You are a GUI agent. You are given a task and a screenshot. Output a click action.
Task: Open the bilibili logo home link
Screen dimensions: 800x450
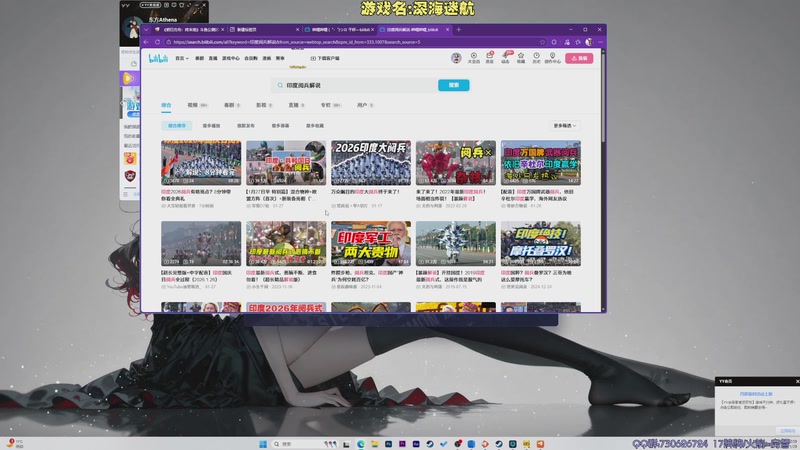coord(158,59)
